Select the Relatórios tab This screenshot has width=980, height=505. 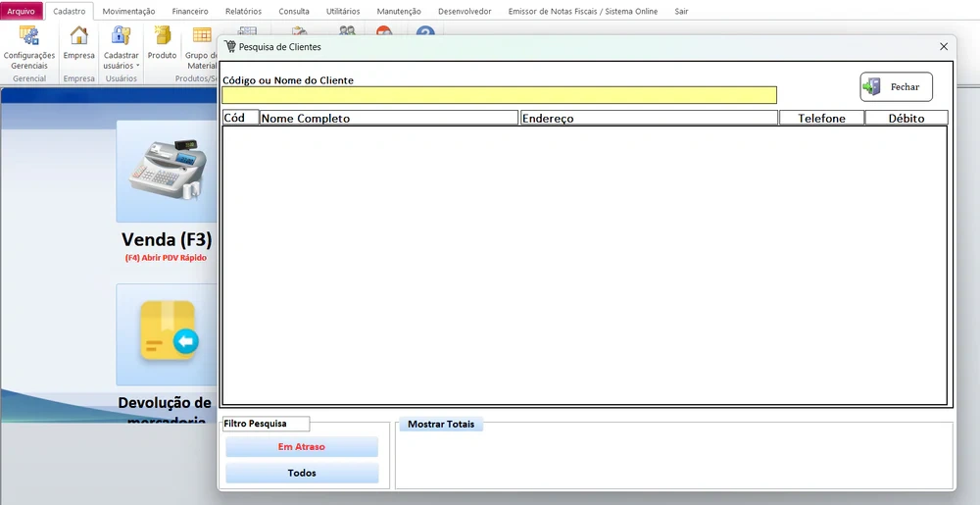pos(243,11)
